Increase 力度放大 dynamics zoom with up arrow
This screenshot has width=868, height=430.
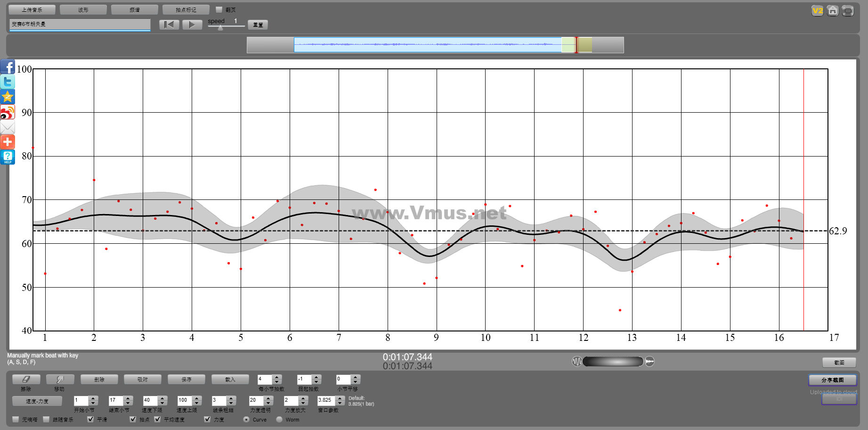click(x=303, y=398)
